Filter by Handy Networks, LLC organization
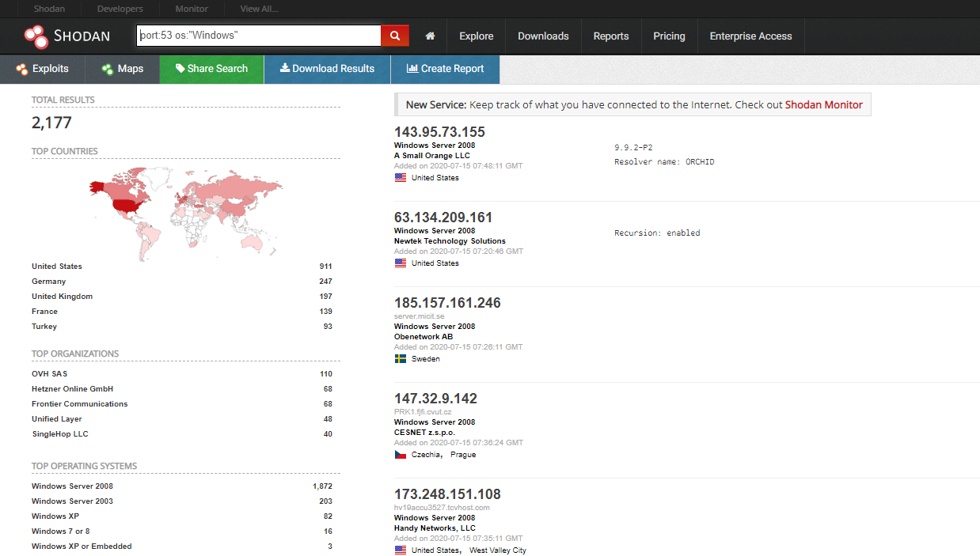The image size is (980, 556). [435, 528]
